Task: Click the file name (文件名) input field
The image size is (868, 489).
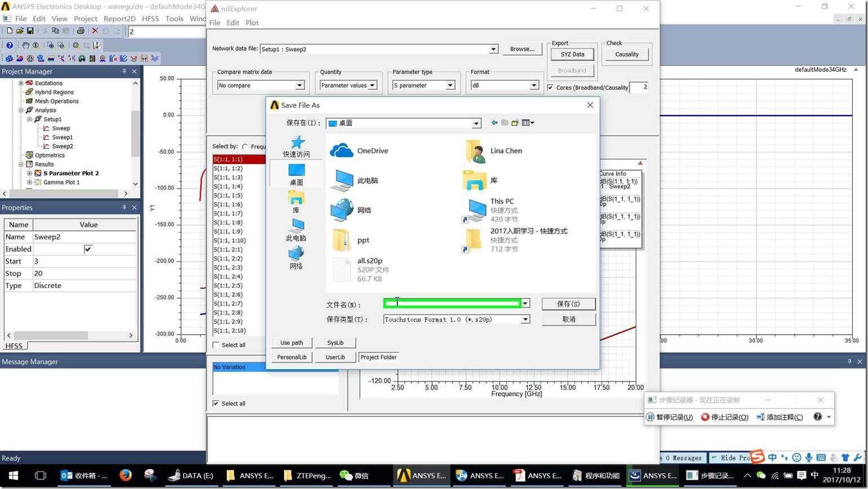Action: coord(452,304)
